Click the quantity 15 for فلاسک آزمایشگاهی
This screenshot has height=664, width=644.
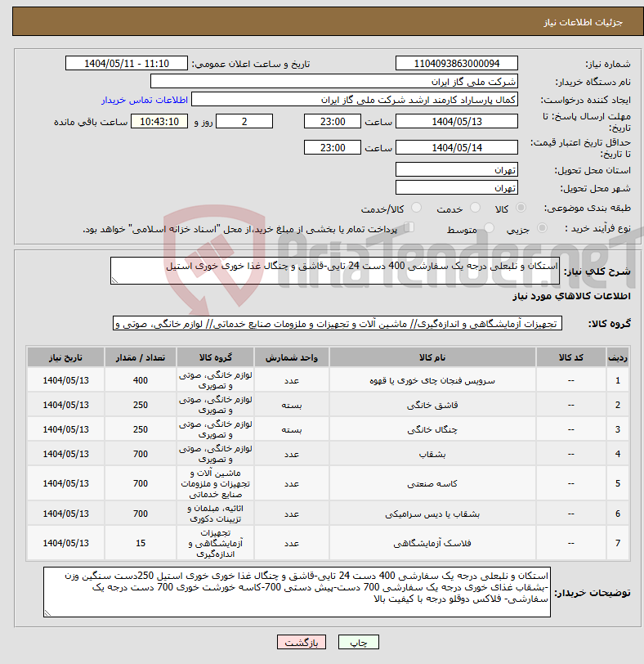tap(141, 543)
